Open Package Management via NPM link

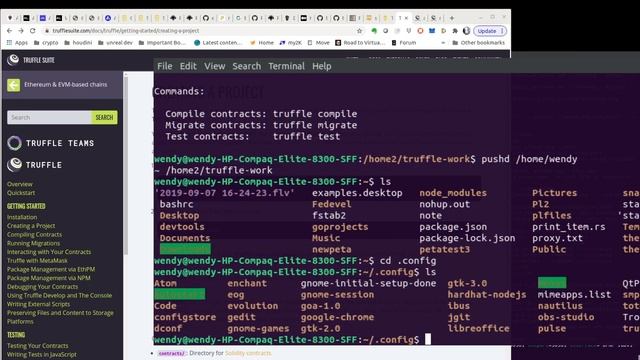coord(49,278)
